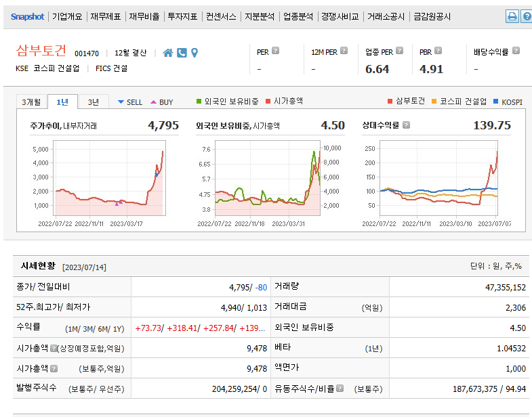Click the map location pin icon

click(x=195, y=53)
